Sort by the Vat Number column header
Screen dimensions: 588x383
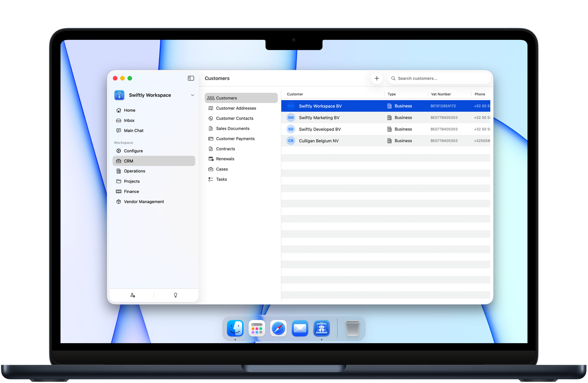pyautogui.click(x=441, y=94)
